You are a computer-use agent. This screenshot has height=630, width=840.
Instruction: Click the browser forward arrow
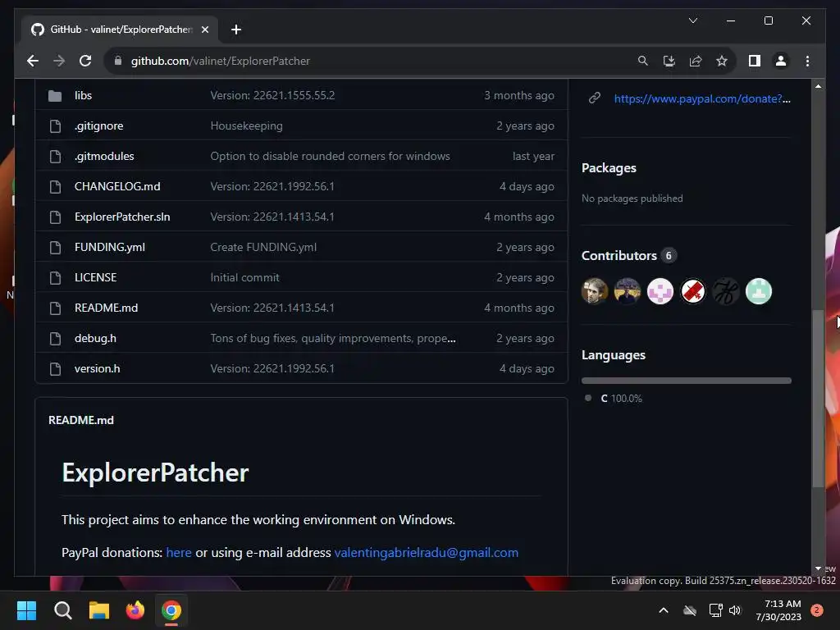59,61
